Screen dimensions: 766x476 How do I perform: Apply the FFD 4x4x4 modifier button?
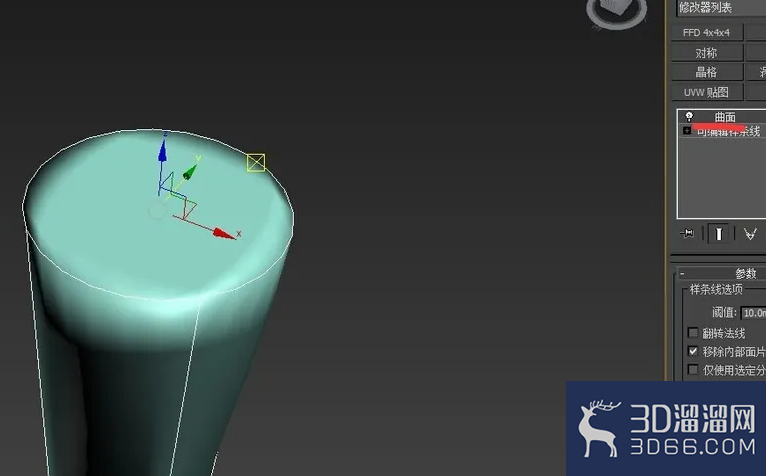tap(707, 33)
